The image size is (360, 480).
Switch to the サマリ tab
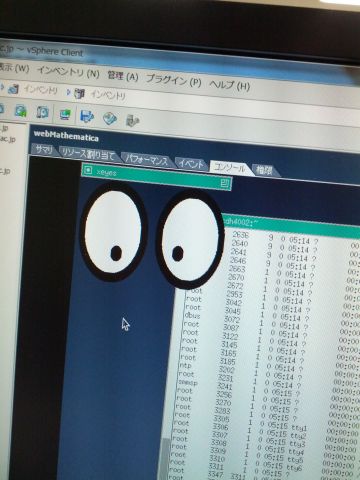[44, 150]
